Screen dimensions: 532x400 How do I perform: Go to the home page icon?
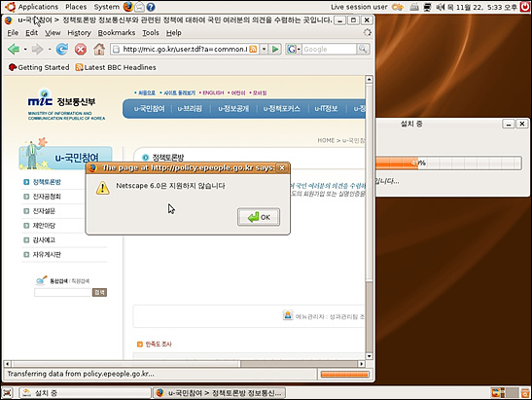click(x=99, y=50)
